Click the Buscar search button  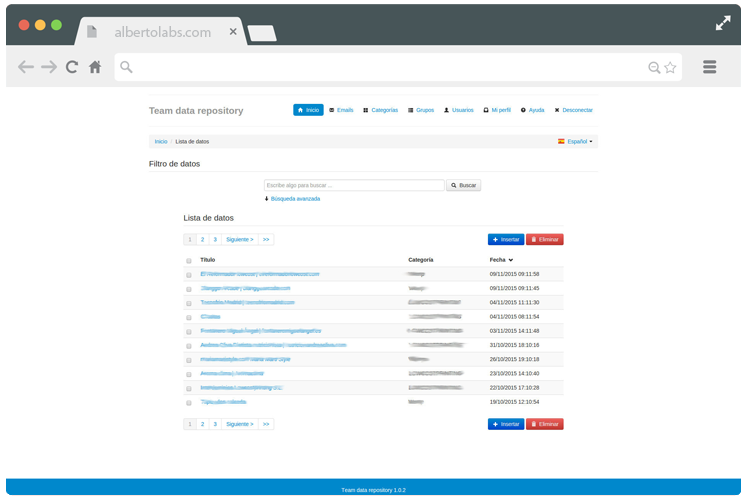tap(463, 185)
